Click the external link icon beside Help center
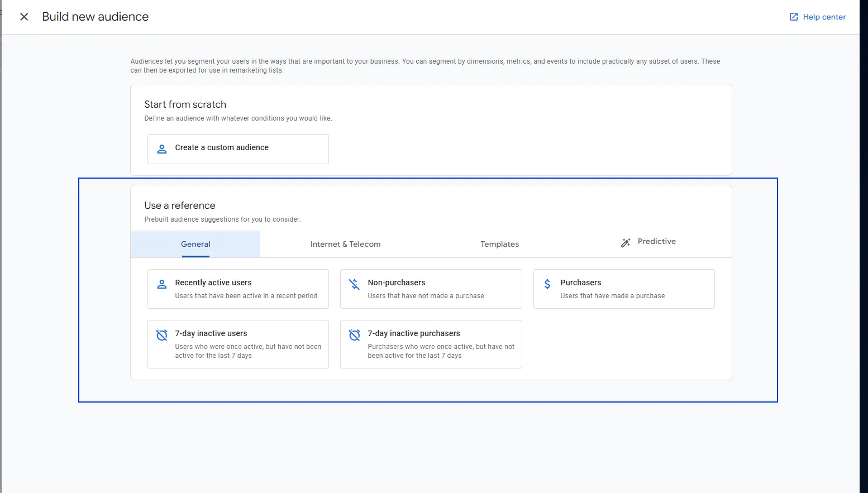The height and width of the screenshot is (493, 868). tap(794, 17)
